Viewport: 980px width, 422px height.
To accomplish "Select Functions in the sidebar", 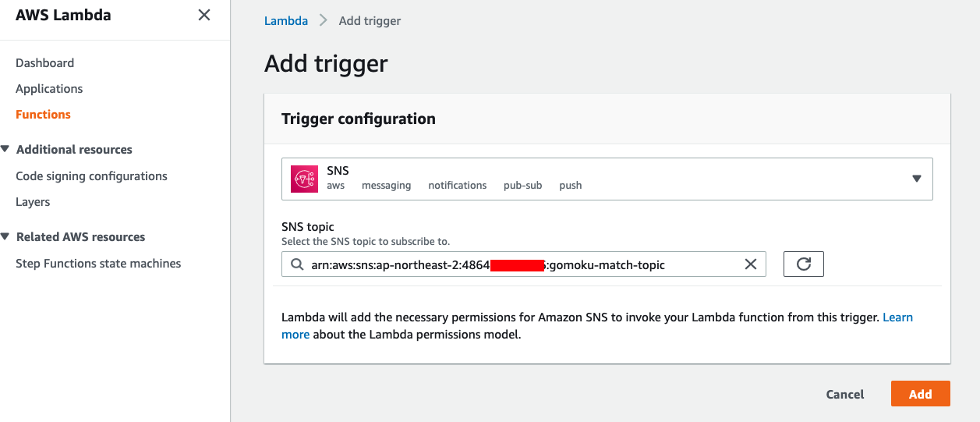I will 43,114.
